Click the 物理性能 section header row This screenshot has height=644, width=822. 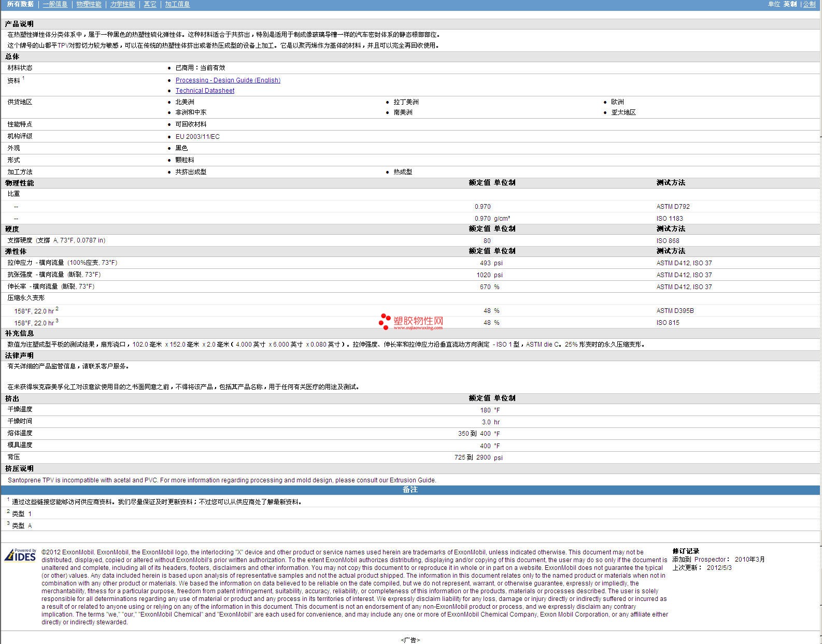coord(20,183)
